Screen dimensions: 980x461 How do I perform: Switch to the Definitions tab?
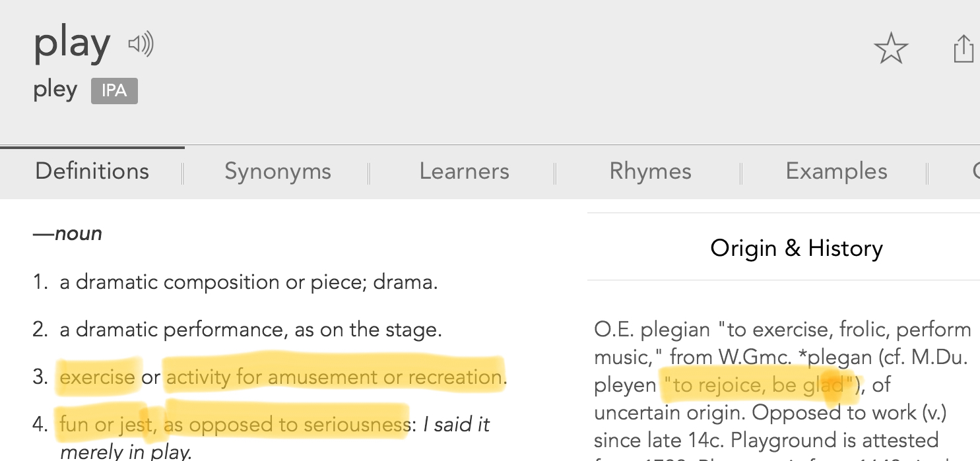coord(92,171)
